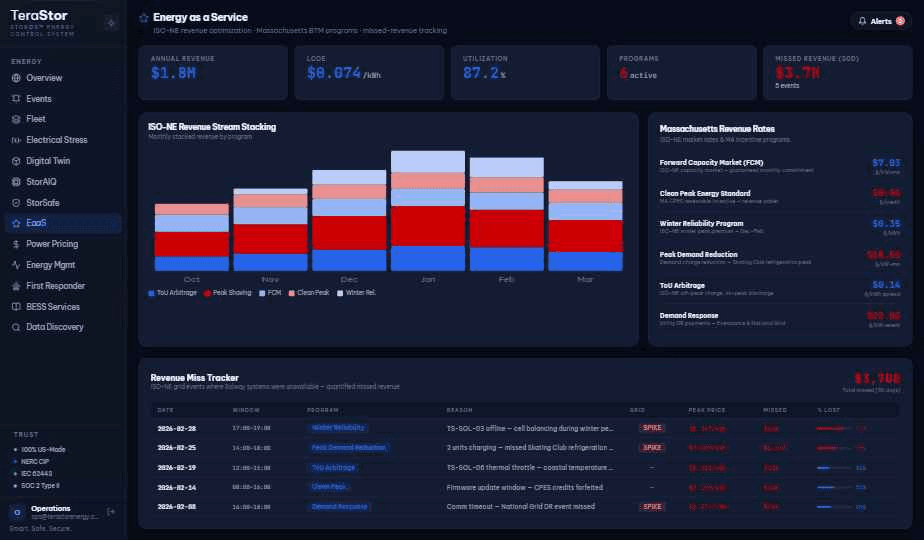Toggle FCM legend swatch

pos(262,293)
